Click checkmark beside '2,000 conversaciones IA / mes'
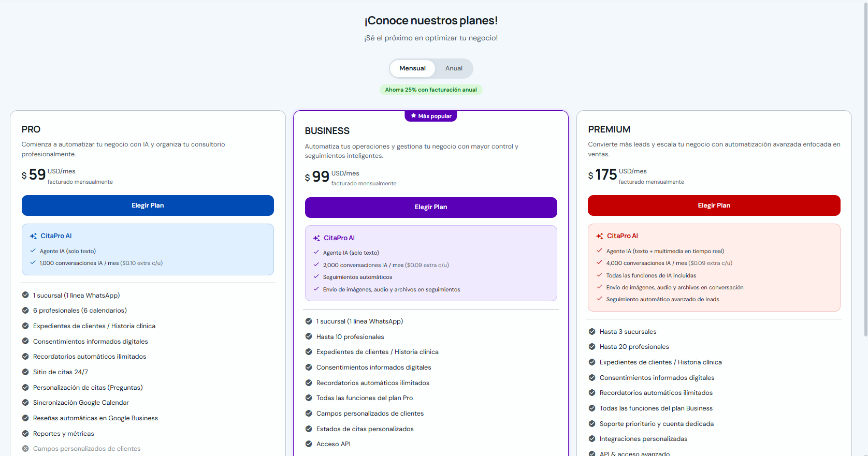Image resolution: width=868 pixels, height=456 pixels. click(x=316, y=264)
